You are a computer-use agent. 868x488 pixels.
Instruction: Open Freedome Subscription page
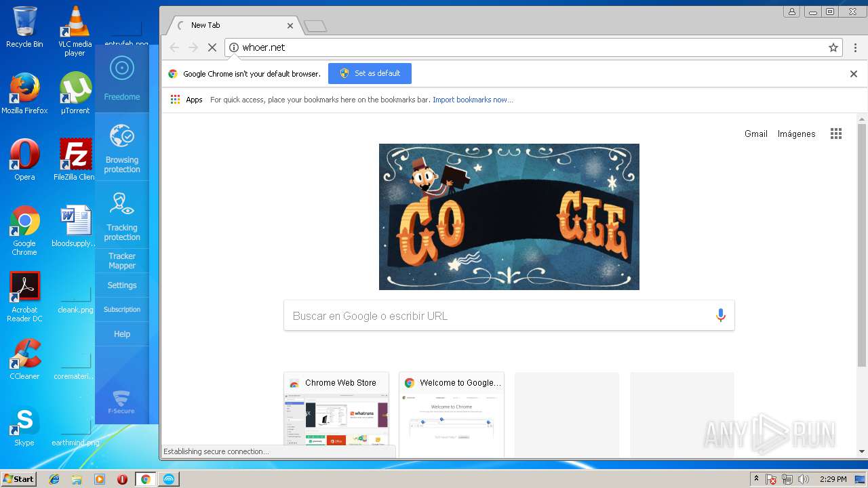point(122,310)
